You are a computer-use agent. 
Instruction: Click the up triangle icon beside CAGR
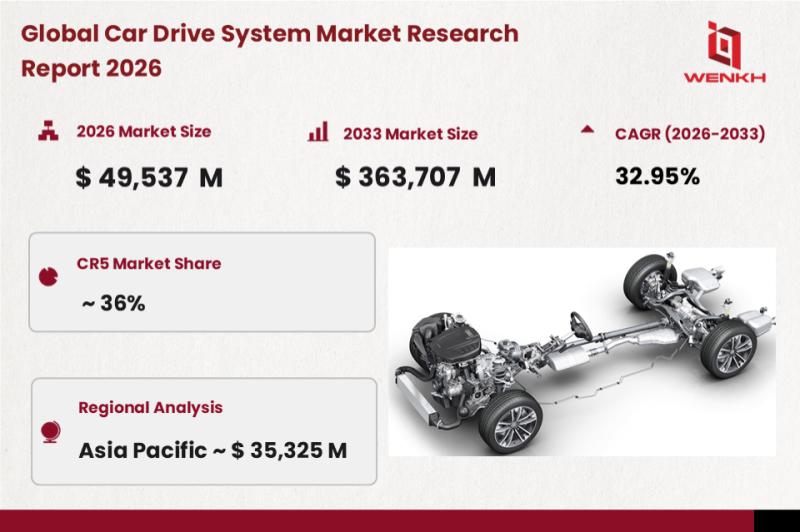587,130
